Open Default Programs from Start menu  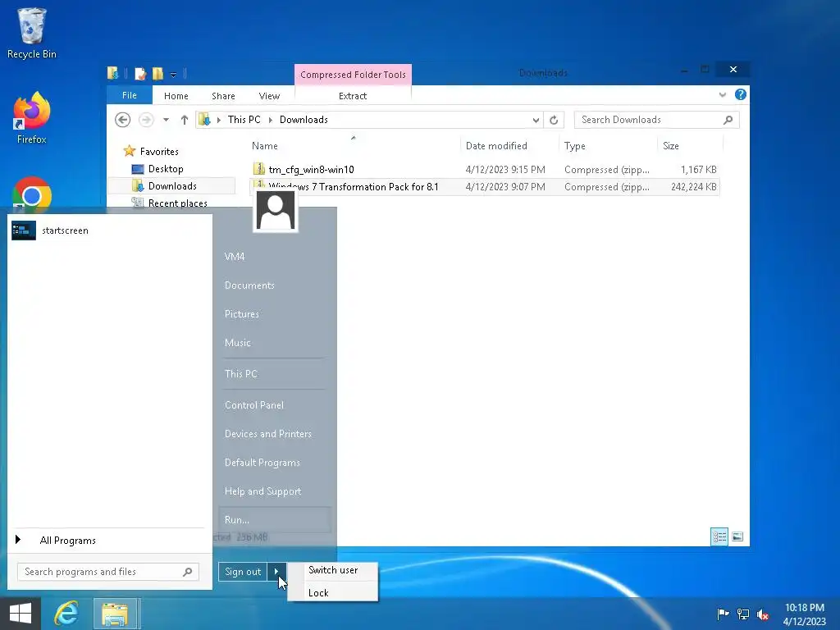(x=262, y=463)
